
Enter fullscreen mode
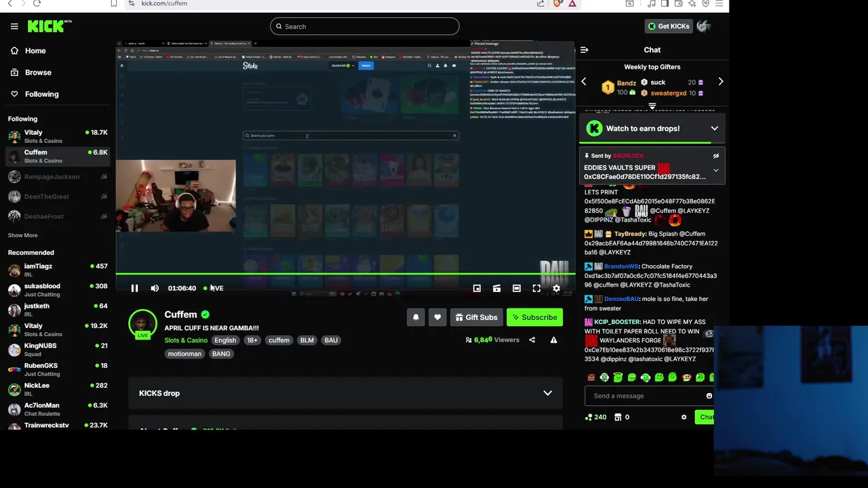pos(536,288)
